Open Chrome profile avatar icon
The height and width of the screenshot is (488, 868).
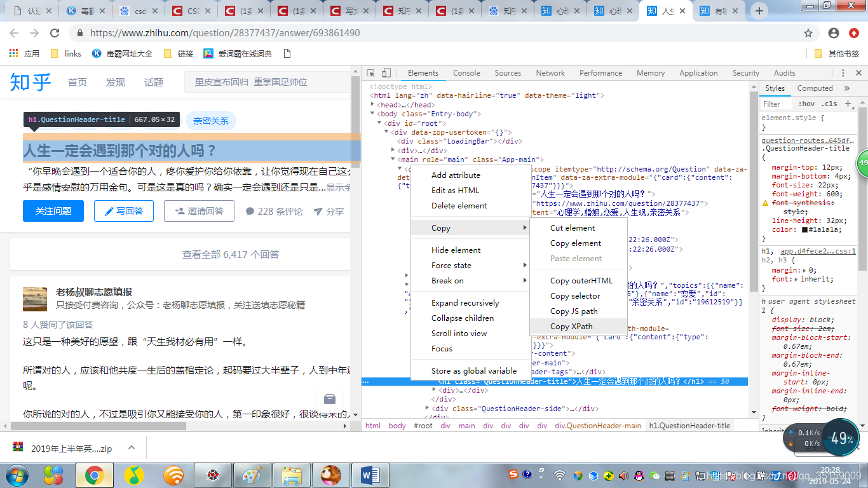834,33
